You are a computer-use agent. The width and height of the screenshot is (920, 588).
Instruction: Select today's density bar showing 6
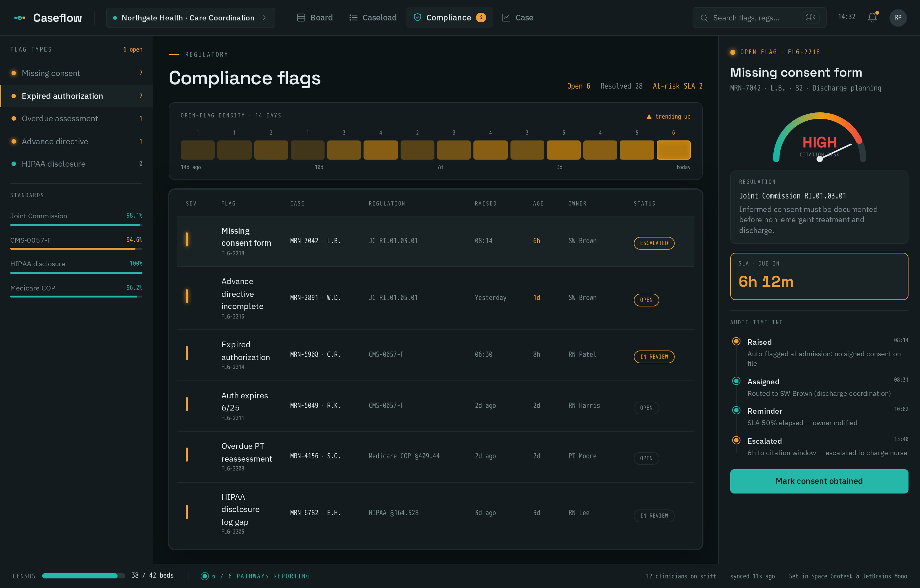673,150
